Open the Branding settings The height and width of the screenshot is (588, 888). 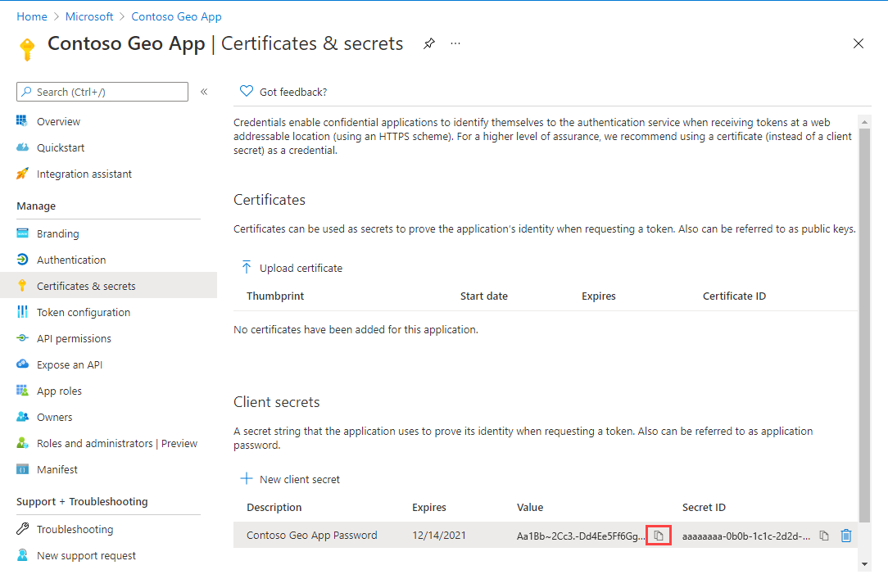click(x=57, y=233)
